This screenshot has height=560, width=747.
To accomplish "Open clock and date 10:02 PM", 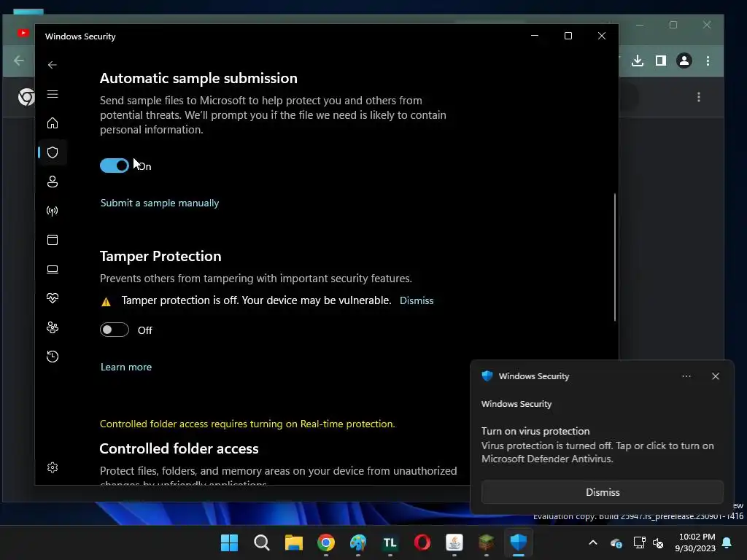I will pos(695,542).
